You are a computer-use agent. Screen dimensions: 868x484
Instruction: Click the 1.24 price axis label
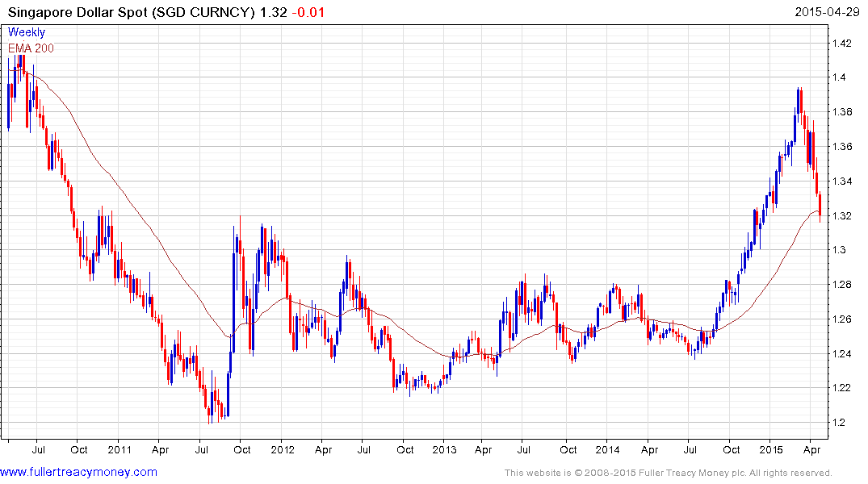(x=842, y=354)
